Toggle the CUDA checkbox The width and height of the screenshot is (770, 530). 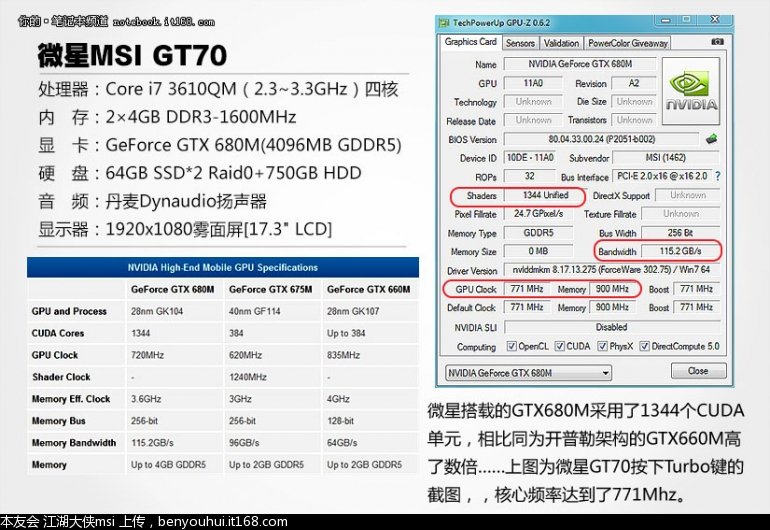click(559, 346)
